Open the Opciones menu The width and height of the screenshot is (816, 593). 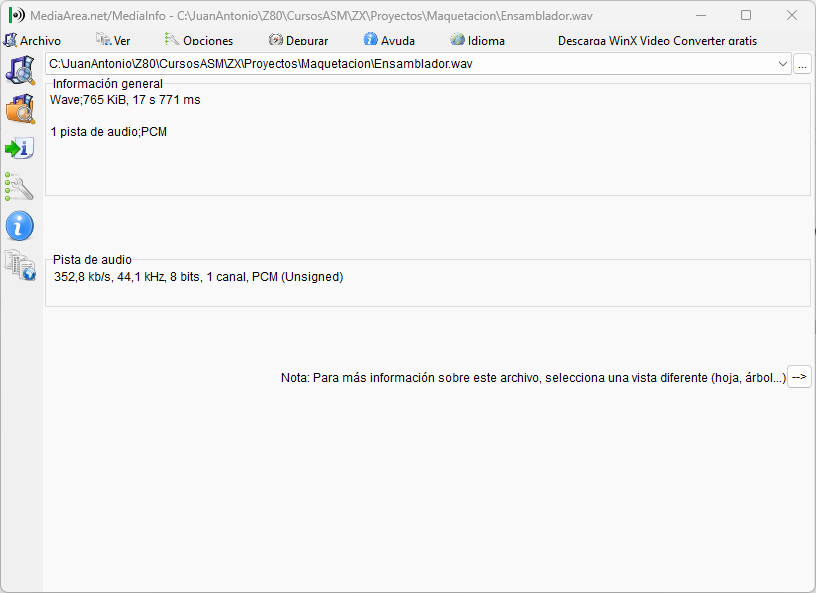click(199, 41)
